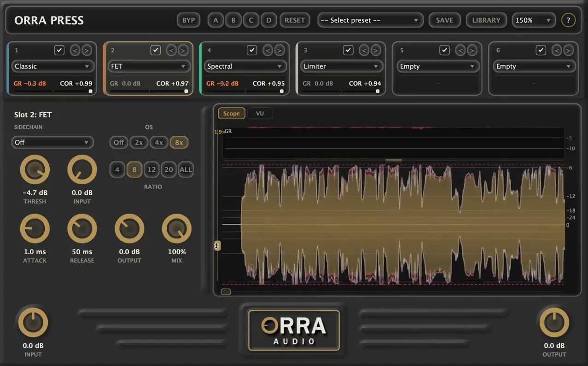Click the small button at scope bottom left

click(226, 291)
